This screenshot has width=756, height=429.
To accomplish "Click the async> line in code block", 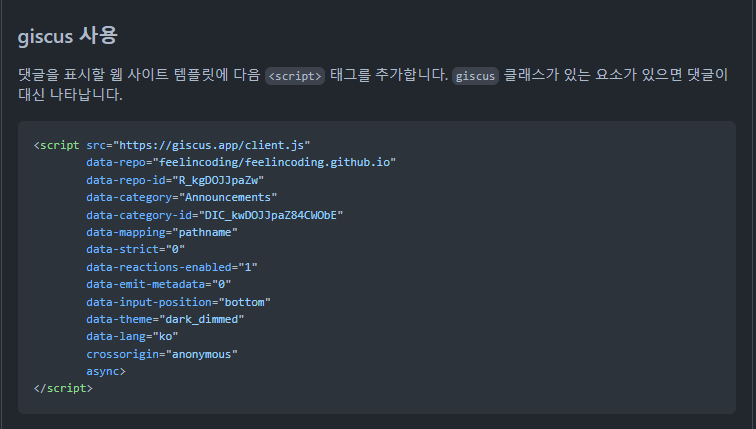I will [x=106, y=371].
